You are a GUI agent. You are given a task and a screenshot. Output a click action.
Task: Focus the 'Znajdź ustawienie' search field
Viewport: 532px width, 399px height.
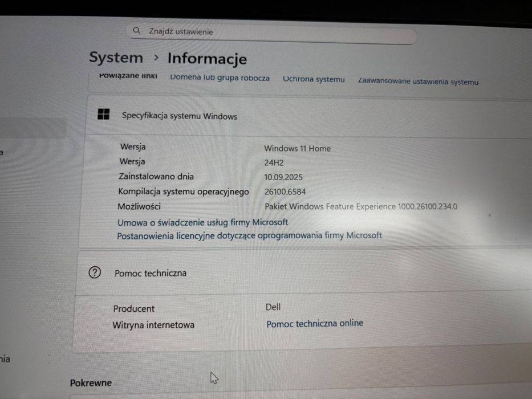click(271, 33)
